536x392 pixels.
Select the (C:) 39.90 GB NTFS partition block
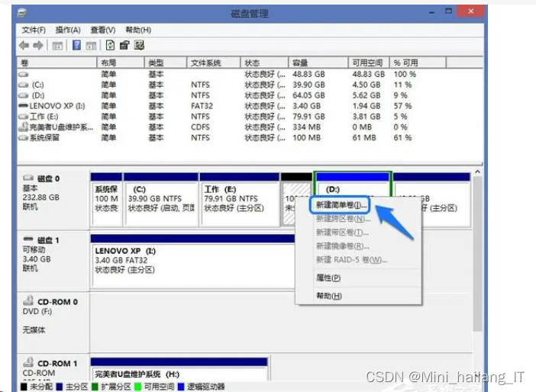(x=161, y=199)
